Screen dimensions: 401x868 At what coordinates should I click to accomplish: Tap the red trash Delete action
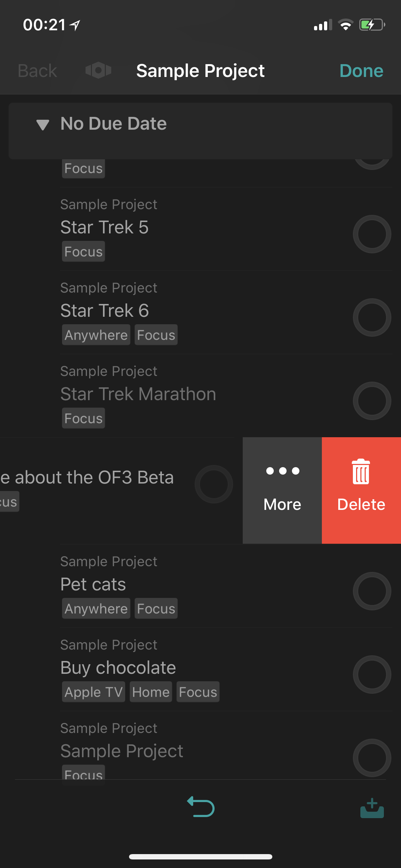pyautogui.click(x=361, y=490)
